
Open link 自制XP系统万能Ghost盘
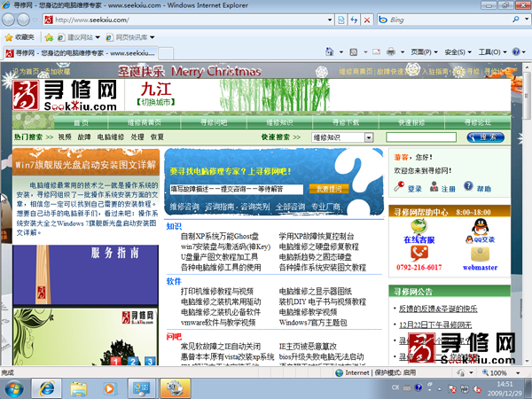(220, 236)
